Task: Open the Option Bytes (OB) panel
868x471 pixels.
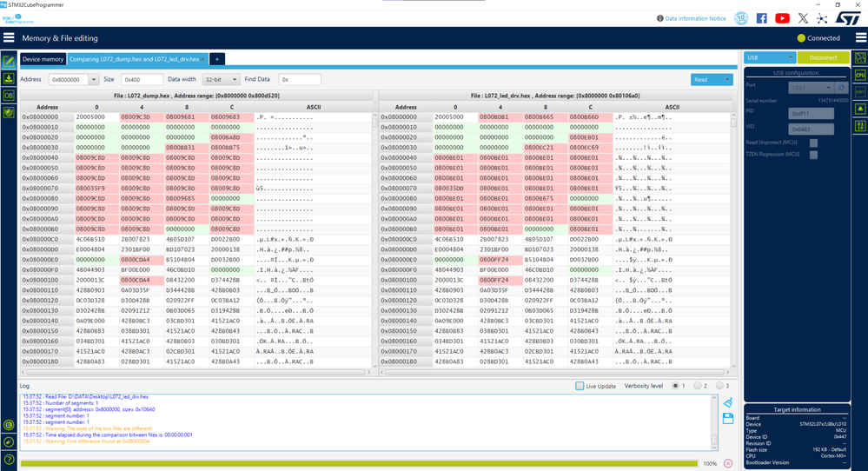Action: point(9,96)
